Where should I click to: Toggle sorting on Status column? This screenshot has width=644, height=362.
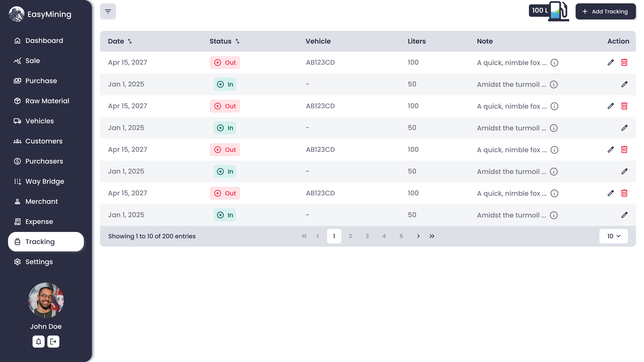point(237,41)
